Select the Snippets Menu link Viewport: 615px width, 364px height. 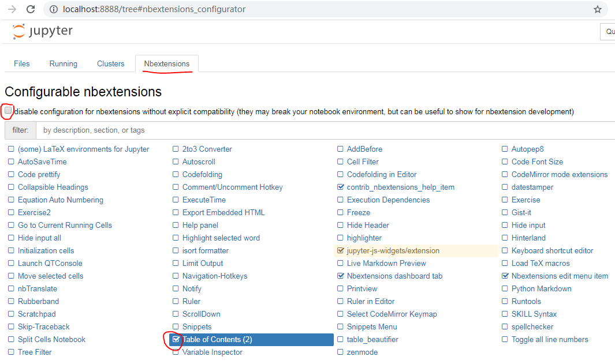pyautogui.click(x=372, y=327)
